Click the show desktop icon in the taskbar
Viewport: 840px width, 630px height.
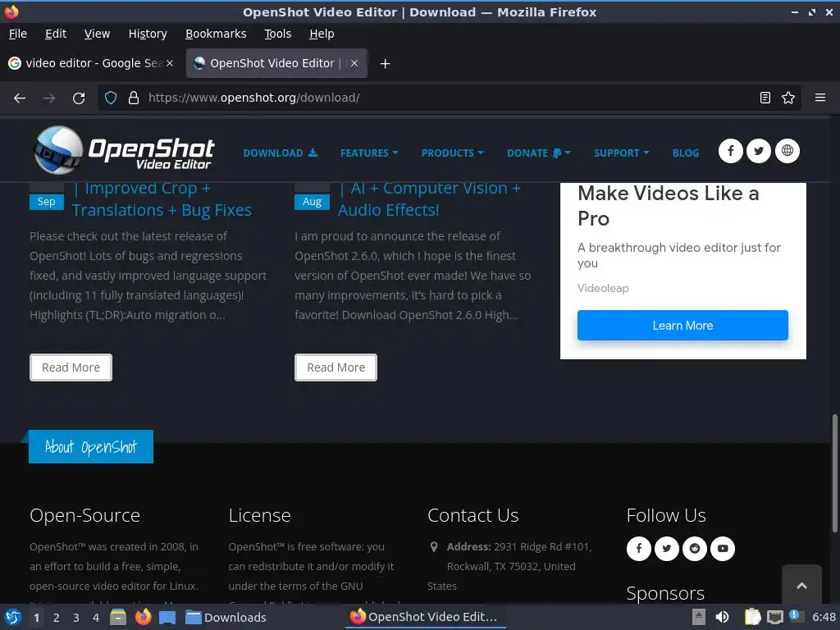[x=167, y=617]
